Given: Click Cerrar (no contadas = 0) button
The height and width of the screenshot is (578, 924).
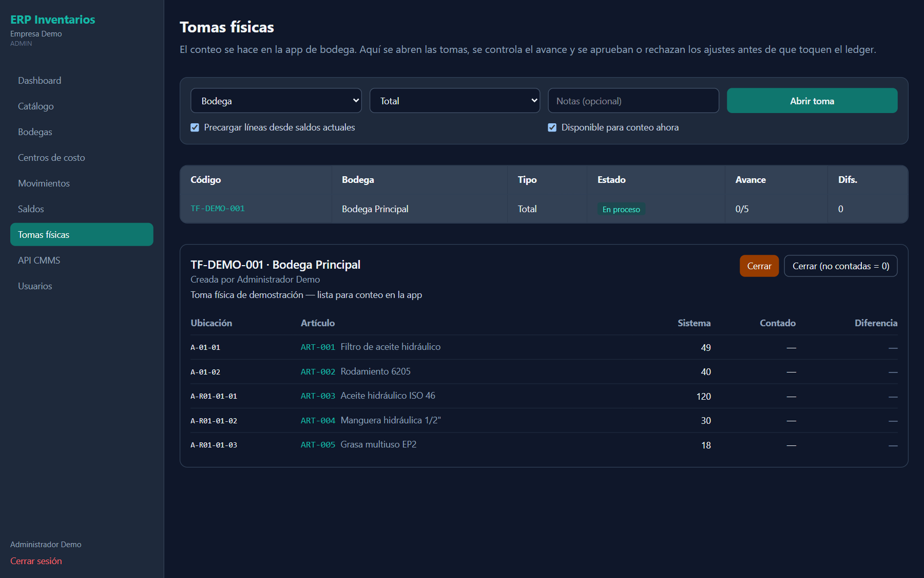Looking at the screenshot, I should coord(841,266).
